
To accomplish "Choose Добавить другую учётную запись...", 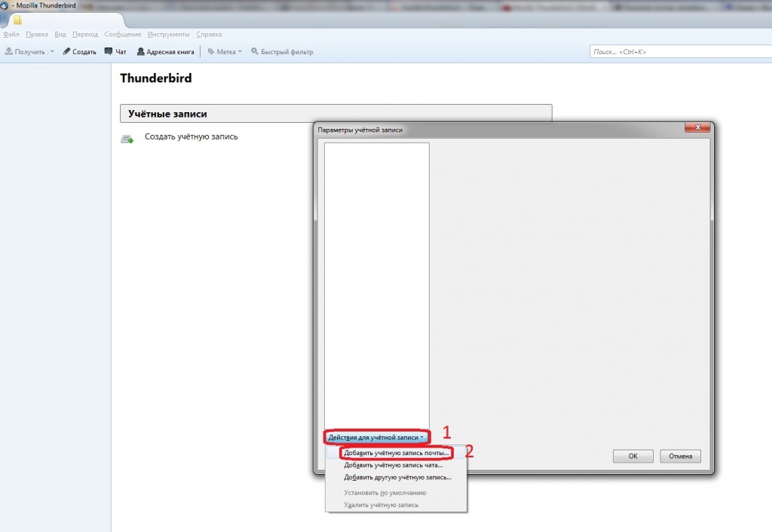I will [x=397, y=478].
